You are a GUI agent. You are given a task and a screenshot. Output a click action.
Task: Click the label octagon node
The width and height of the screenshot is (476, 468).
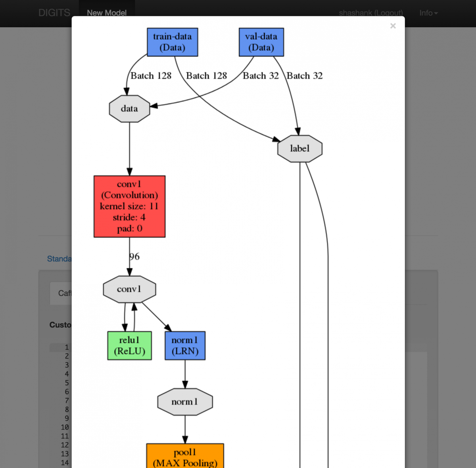[x=299, y=149]
